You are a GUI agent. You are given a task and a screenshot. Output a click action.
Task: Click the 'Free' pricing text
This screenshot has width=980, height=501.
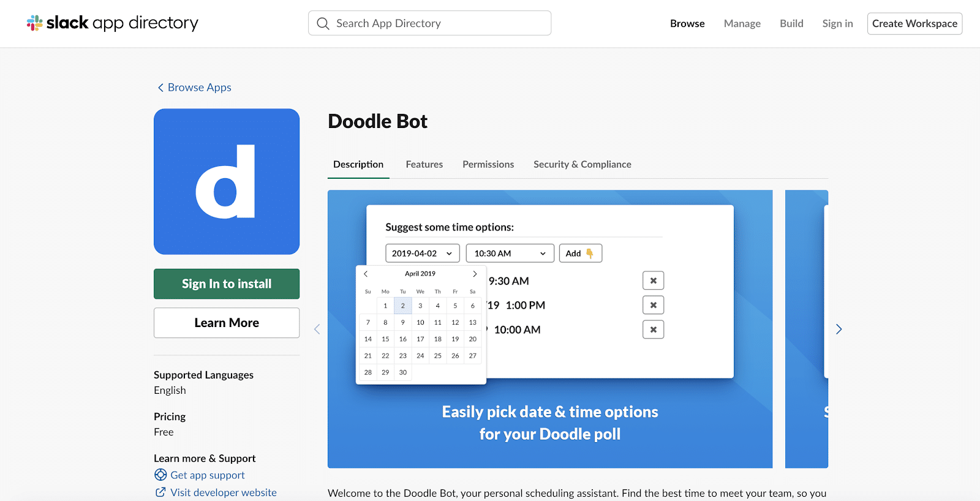[164, 432]
